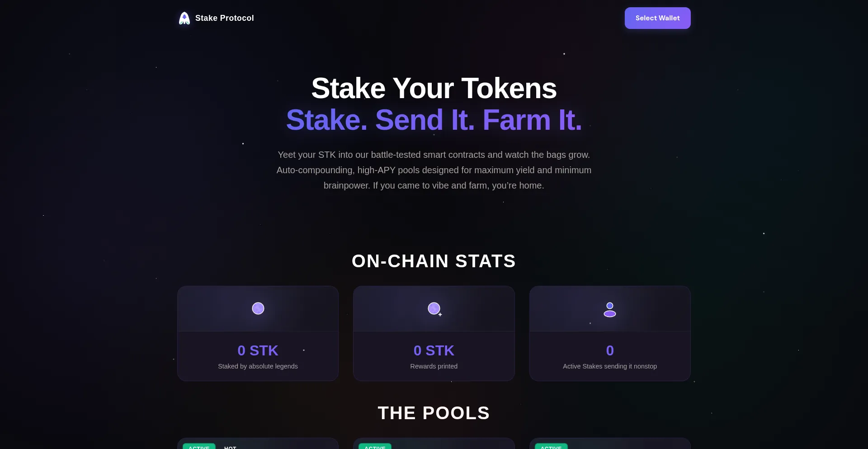Click the active stakers user icon
Image resolution: width=868 pixels, height=449 pixels.
coord(610,309)
